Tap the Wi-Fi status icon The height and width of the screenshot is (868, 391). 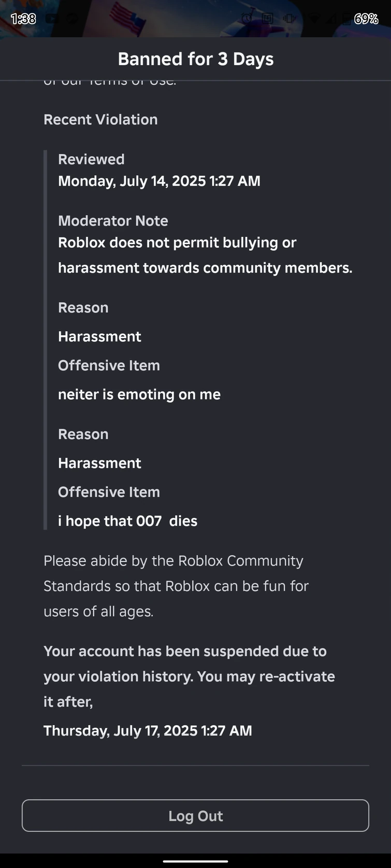[x=314, y=19]
